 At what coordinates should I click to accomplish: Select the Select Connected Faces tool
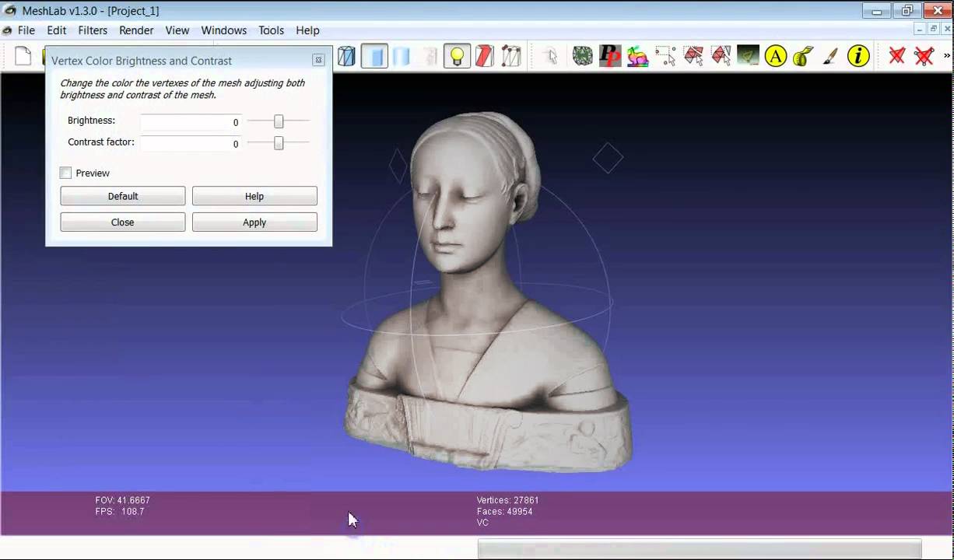pos(721,56)
